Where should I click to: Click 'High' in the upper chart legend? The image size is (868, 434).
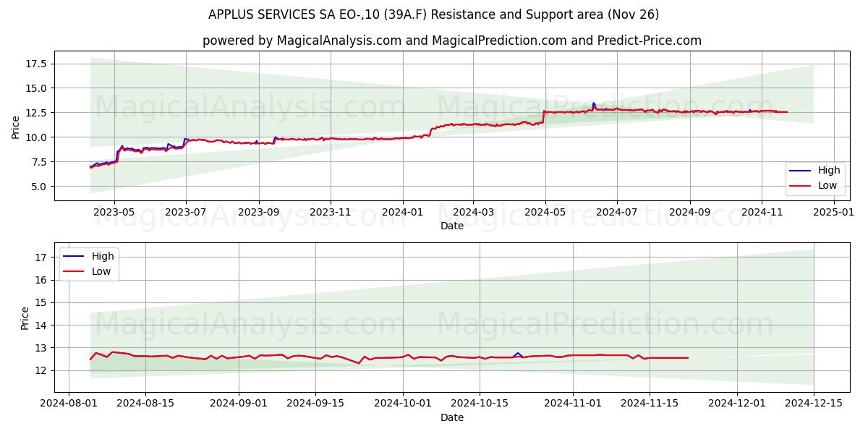point(829,171)
